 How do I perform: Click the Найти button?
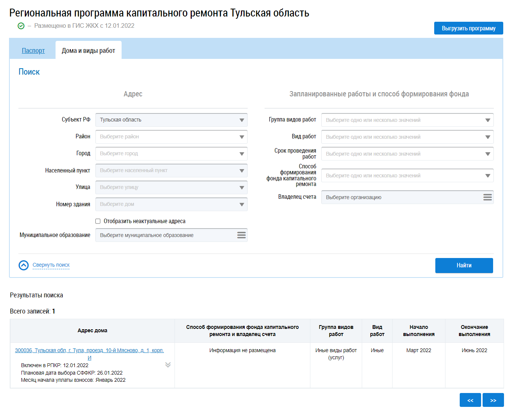coord(464,265)
